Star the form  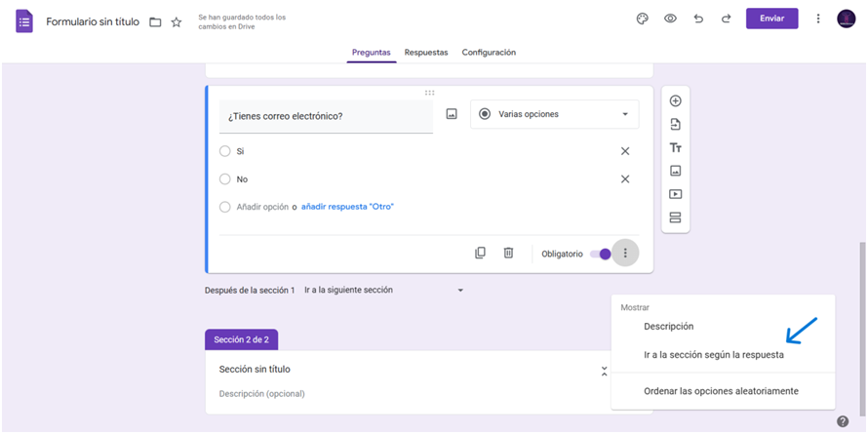click(176, 22)
